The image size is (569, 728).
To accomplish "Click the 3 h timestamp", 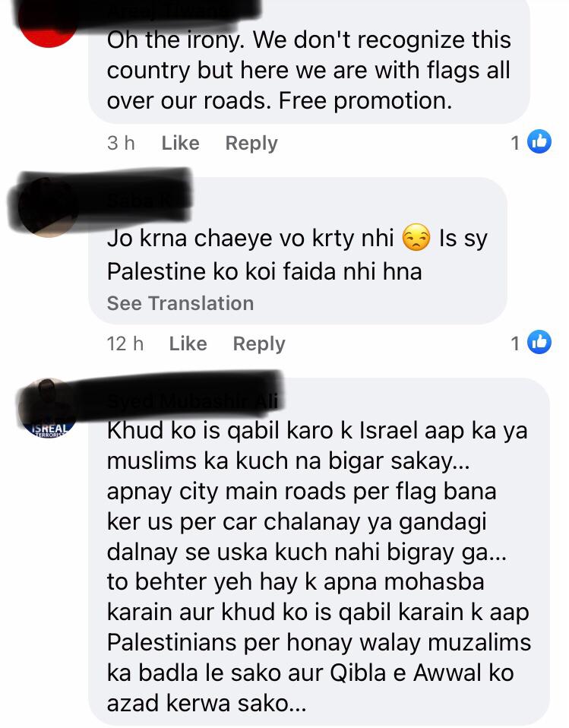I will [x=121, y=143].
